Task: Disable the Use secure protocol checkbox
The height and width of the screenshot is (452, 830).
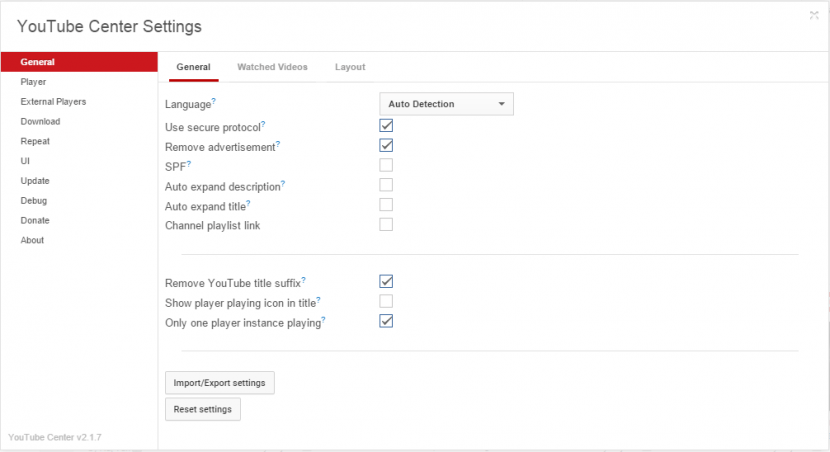Action: tap(386, 125)
